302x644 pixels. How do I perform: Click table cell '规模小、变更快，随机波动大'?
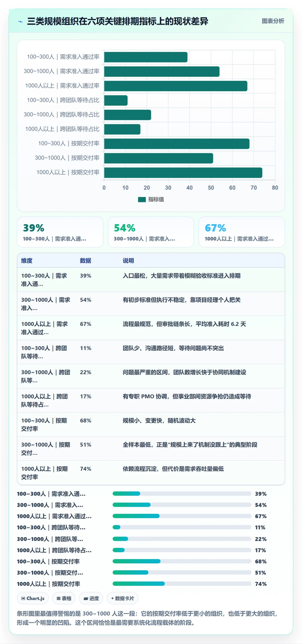[x=159, y=421]
